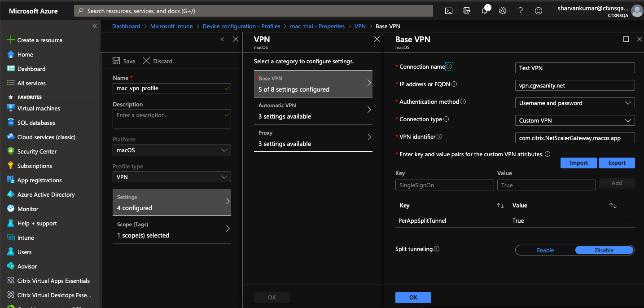The image size is (644, 308).
Task: Enable Split tunneling
Action: coord(545,251)
